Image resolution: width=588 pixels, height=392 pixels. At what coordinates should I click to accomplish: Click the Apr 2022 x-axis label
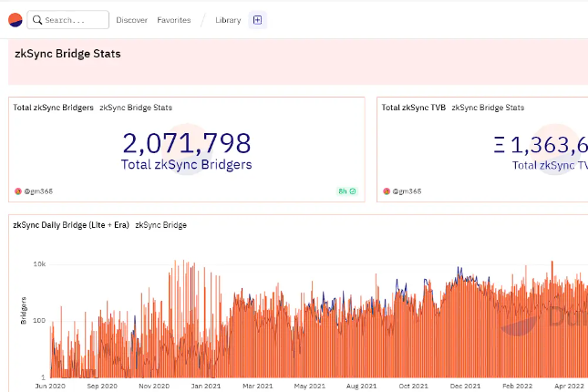569,386
